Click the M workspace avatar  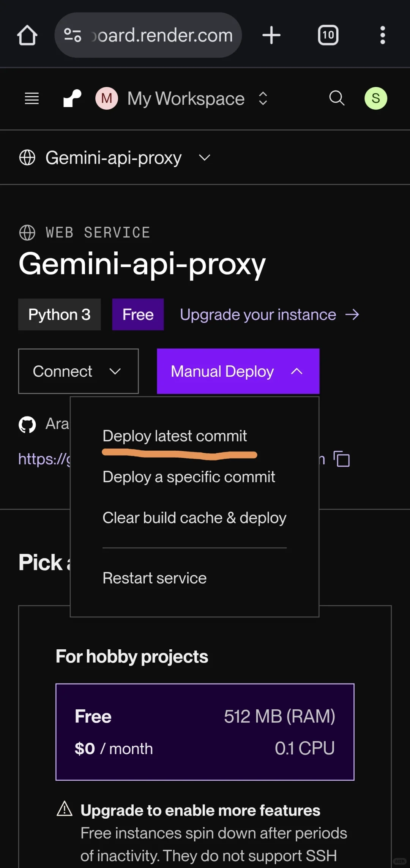pyautogui.click(x=107, y=98)
